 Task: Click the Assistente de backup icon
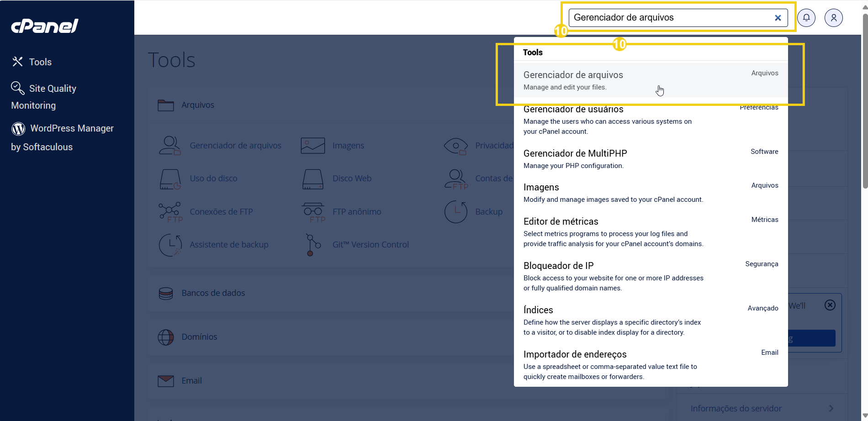coord(170,245)
